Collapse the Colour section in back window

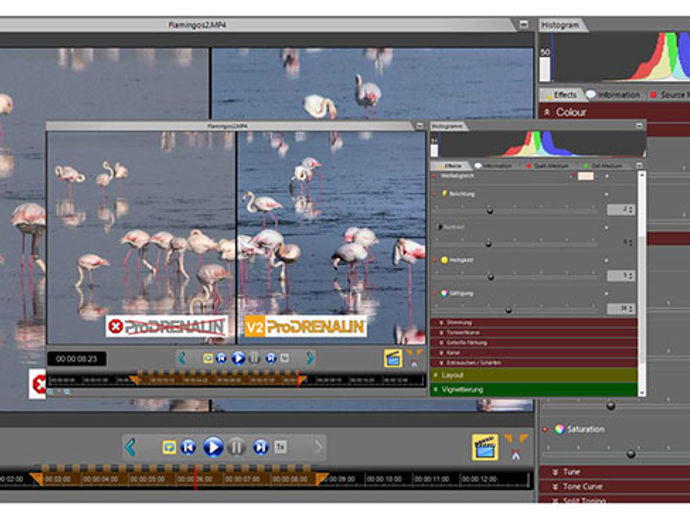(614, 112)
